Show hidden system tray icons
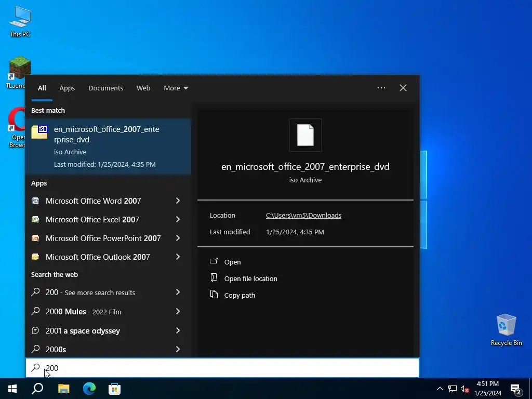Image resolution: width=532 pixels, height=399 pixels. (x=440, y=389)
